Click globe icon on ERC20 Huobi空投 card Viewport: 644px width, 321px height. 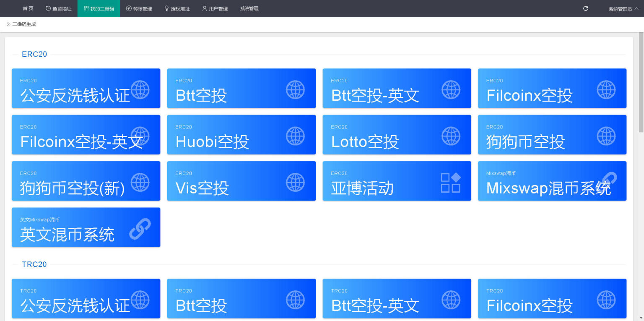[x=295, y=136]
